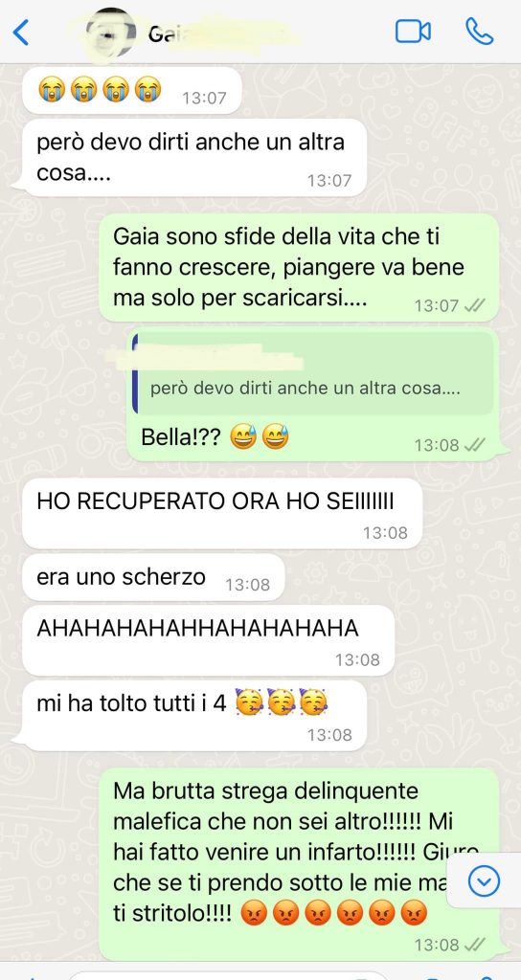Start a voice call via phone icon

coord(479,32)
